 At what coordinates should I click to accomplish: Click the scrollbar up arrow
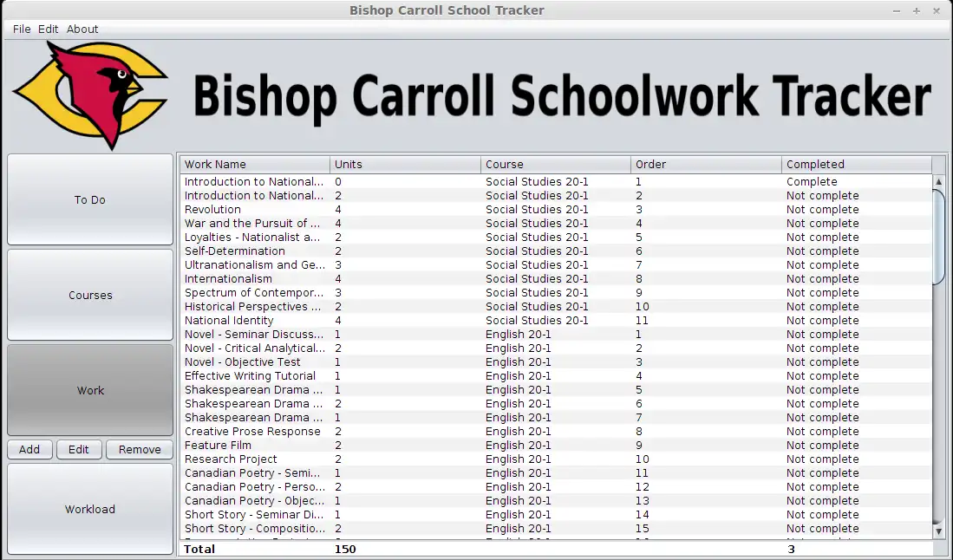938,181
